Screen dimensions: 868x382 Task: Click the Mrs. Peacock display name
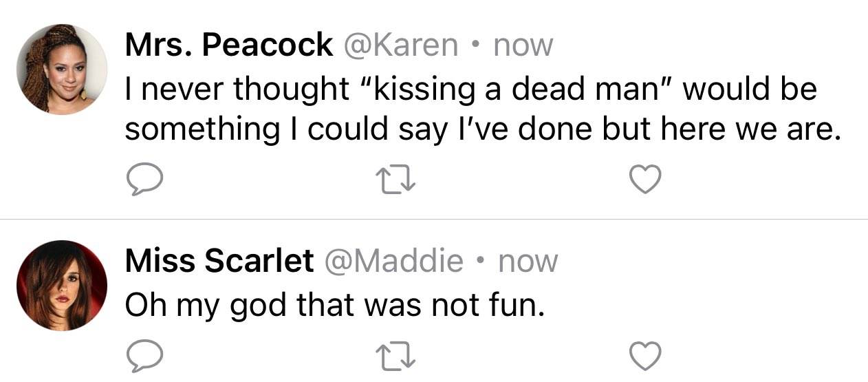[x=228, y=45]
